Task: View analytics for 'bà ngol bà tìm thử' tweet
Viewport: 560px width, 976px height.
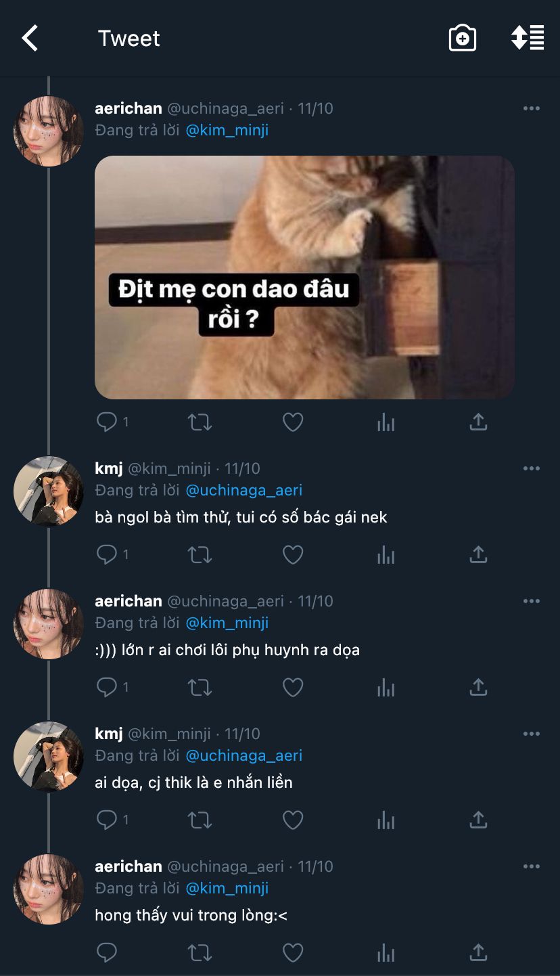Action: pyautogui.click(x=386, y=556)
